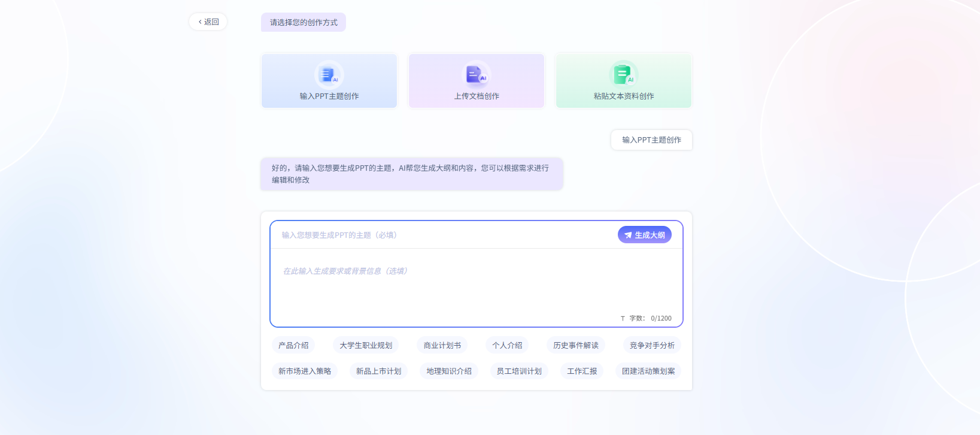This screenshot has width=980, height=435.
Task: Click the AI message starting with 好的，请输入
Action: click(x=412, y=174)
